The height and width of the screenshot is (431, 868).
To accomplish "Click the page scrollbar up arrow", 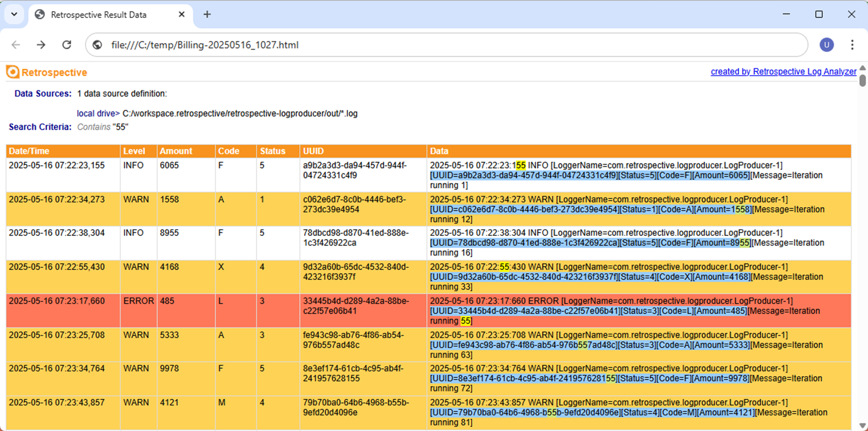I will (x=863, y=68).
